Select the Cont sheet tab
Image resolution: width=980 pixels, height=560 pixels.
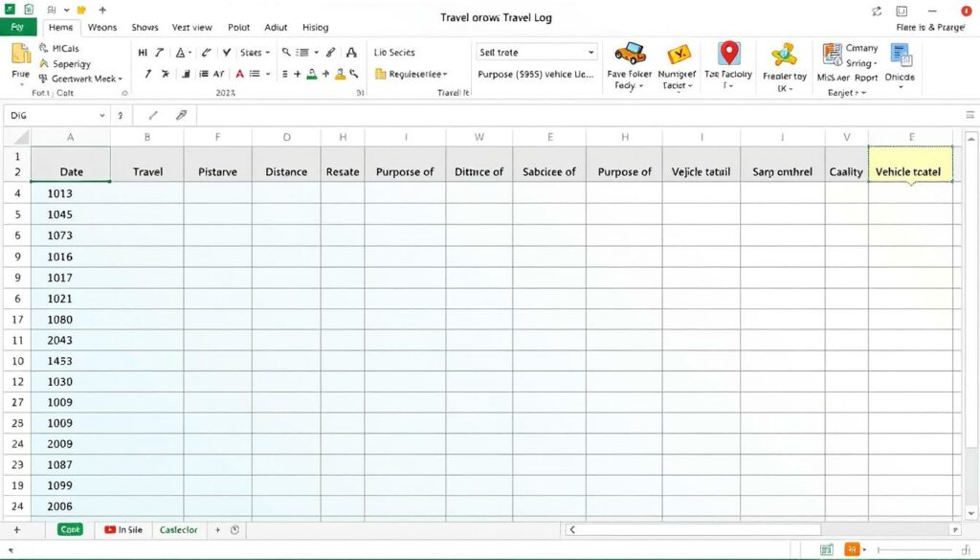pyautogui.click(x=70, y=529)
